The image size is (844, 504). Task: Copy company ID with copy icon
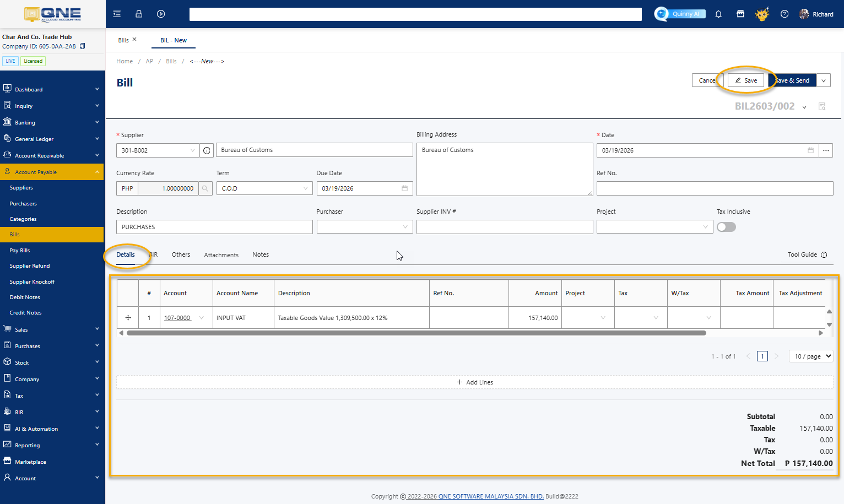point(83,46)
